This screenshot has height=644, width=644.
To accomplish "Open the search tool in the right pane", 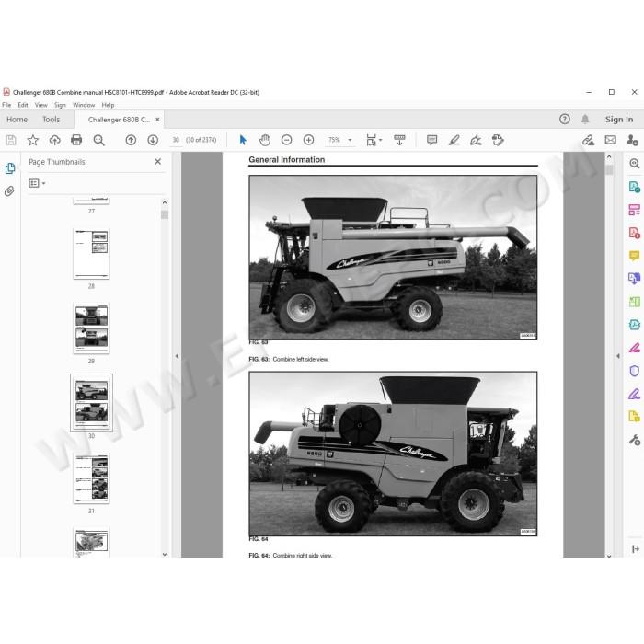I will pos(634,164).
